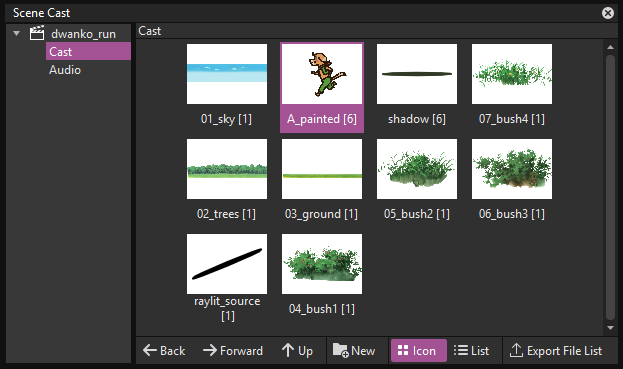Select the A_painted character thumbnail
This screenshot has height=369, width=623.
tap(322, 74)
